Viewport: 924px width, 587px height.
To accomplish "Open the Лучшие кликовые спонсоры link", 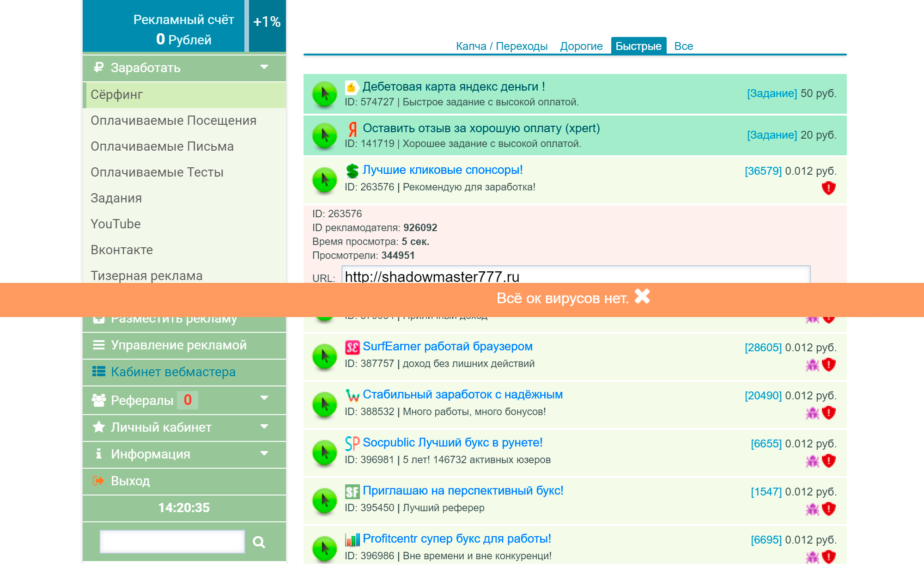I will click(x=443, y=170).
